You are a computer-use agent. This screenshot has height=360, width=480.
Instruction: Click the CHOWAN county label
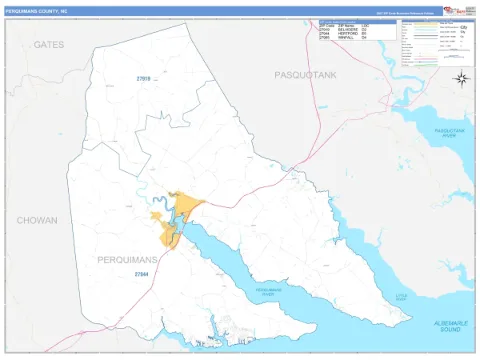(37, 220)
